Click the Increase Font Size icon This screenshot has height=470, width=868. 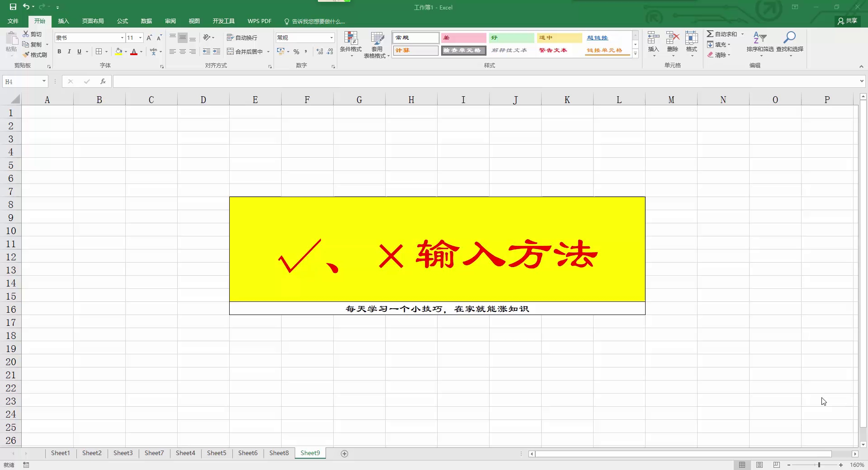click(149, 38)
